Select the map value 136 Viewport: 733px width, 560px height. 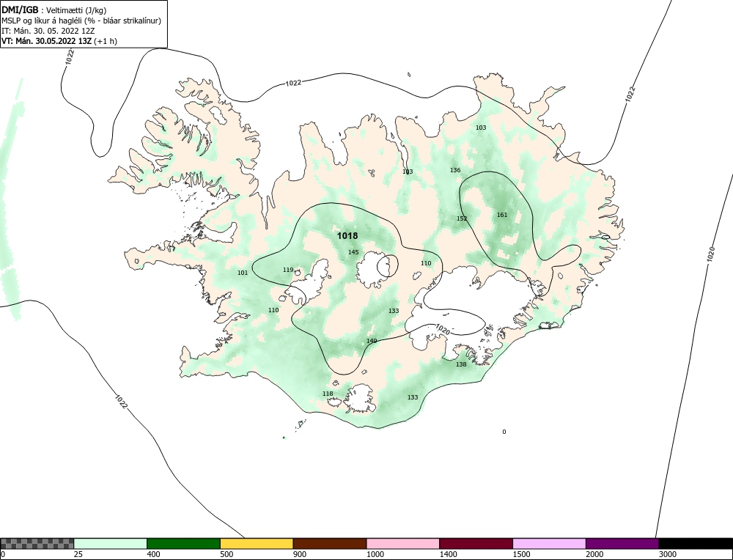coord(455,170)
